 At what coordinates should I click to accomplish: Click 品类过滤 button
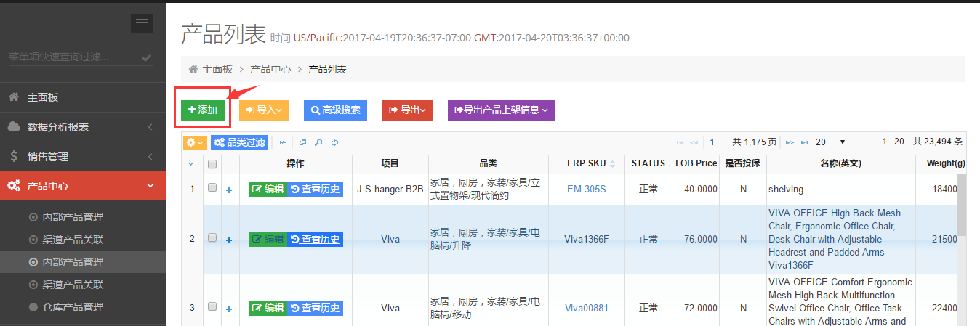[239, 142]
